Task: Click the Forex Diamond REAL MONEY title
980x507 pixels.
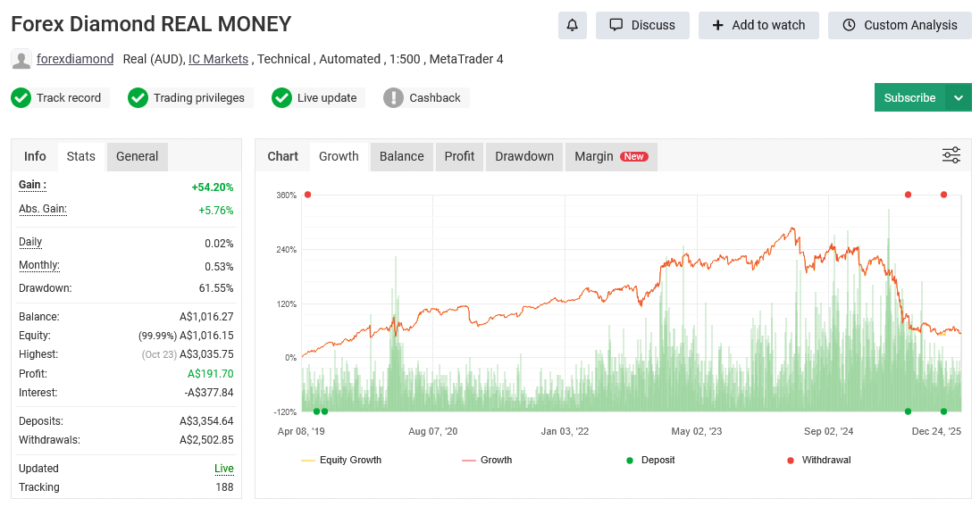Action: [x=151, y=24]
